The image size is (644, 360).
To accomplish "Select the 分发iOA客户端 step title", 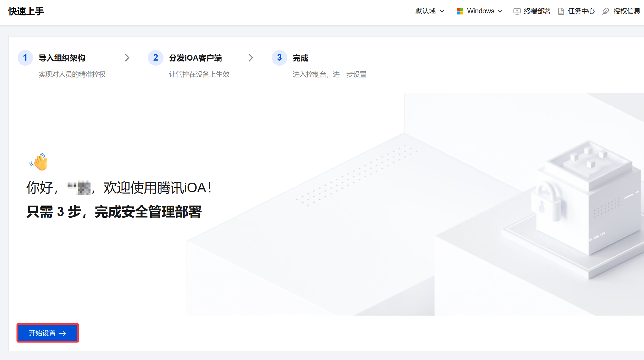I will (x=195, y=58).
